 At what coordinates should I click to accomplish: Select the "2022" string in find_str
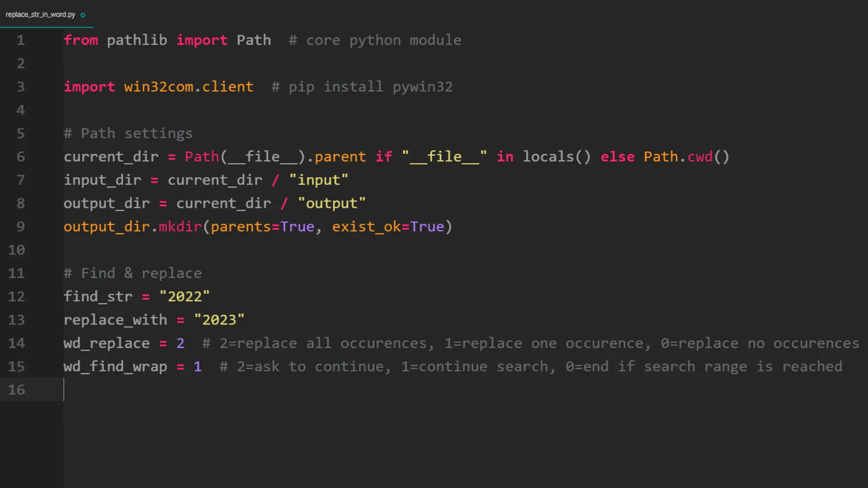point(184,296)
